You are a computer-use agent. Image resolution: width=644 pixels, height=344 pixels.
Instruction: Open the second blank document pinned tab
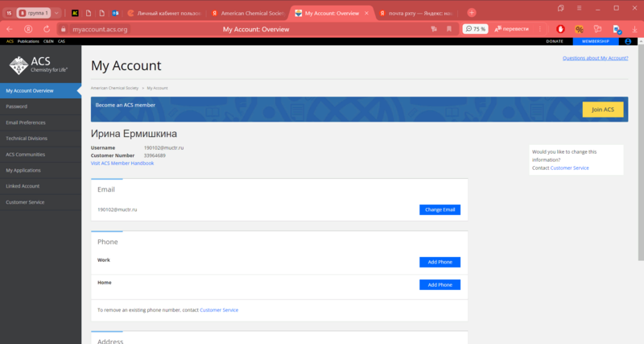tap(102, 13)
